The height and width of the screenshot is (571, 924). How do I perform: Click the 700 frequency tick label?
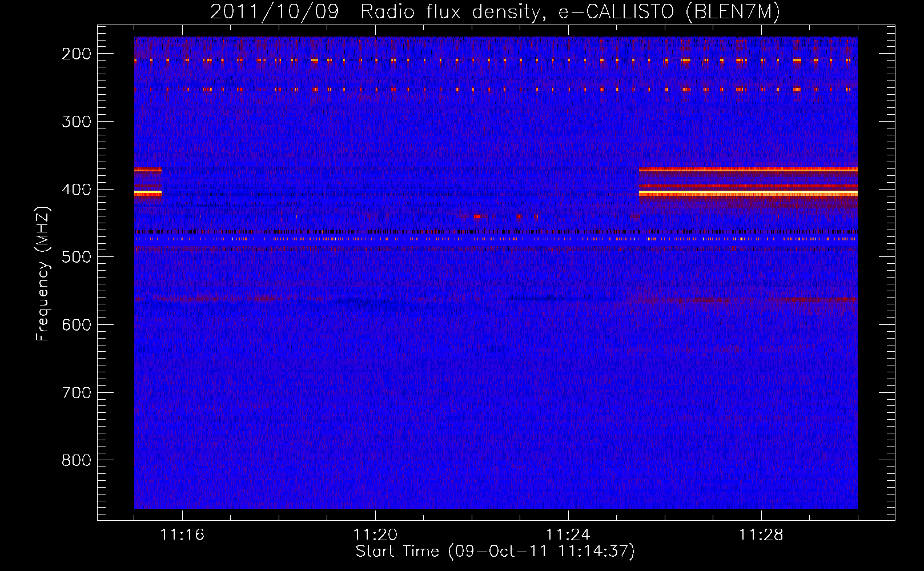click(77, 393)
